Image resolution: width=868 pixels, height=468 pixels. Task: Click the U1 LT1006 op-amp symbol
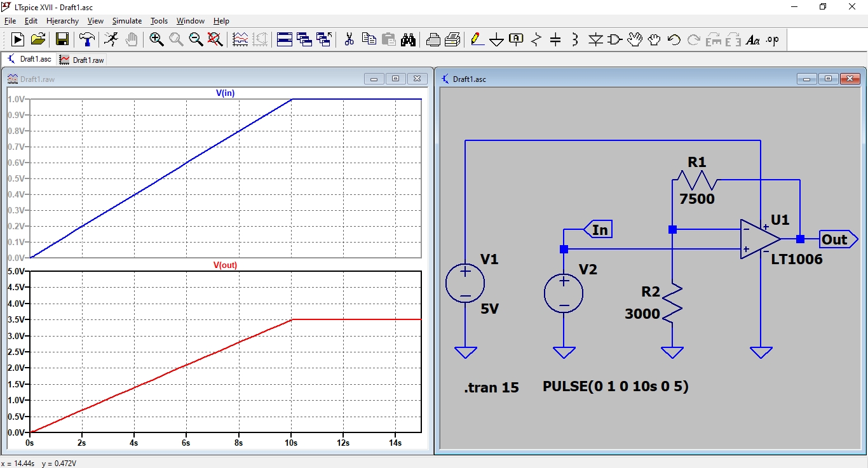coord(761,239)
